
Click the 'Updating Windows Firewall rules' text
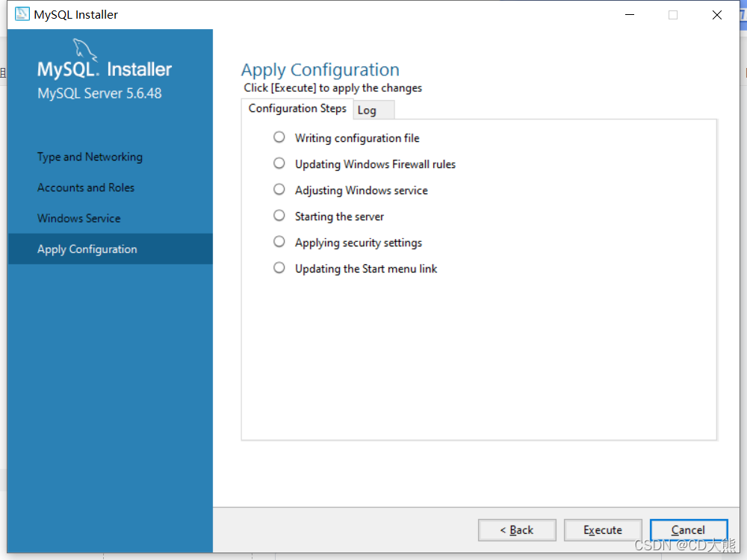tap(376, 164)
